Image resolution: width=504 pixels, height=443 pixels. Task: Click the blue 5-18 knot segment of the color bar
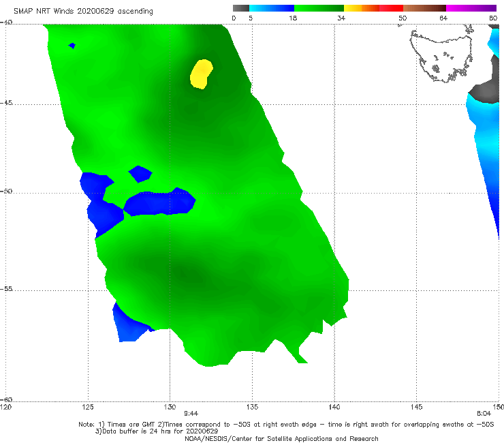tap(272, 8)
